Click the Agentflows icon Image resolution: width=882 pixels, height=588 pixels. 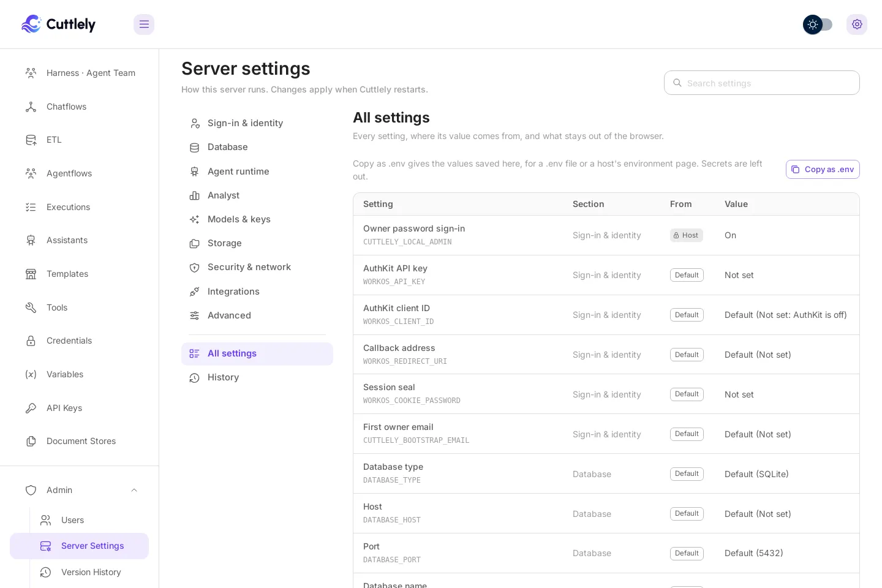(31, 173)
